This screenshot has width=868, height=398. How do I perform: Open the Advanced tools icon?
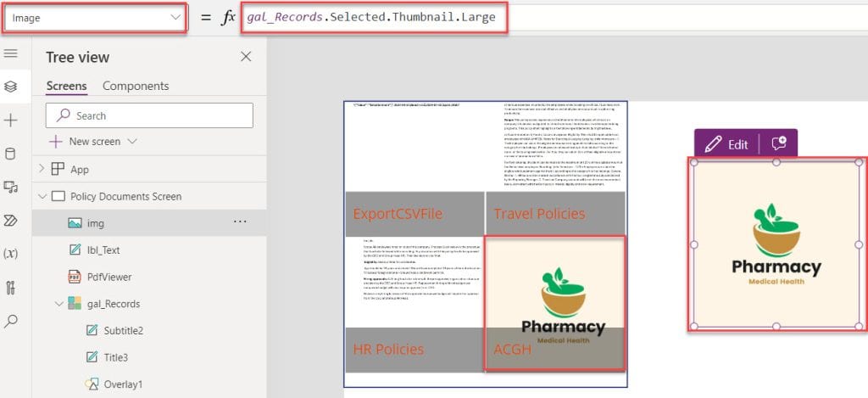[x=10, y=288]
